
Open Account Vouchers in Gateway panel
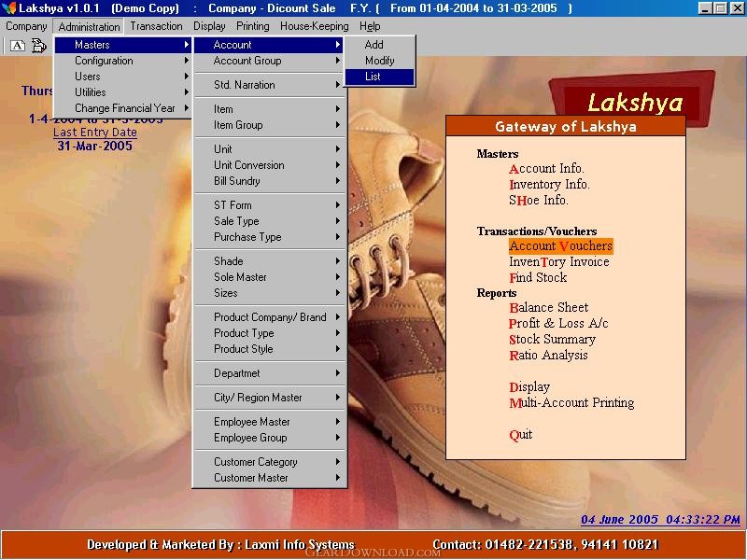[561, 246]
